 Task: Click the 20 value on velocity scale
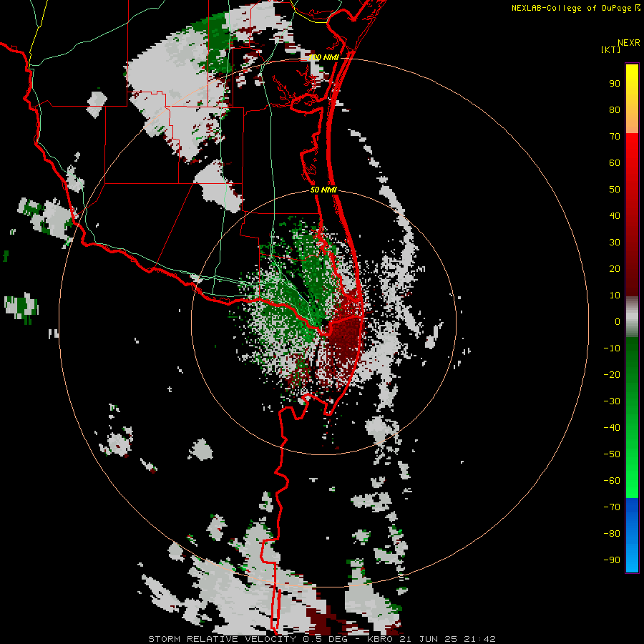pyautogui.click(x=615, y=269)
